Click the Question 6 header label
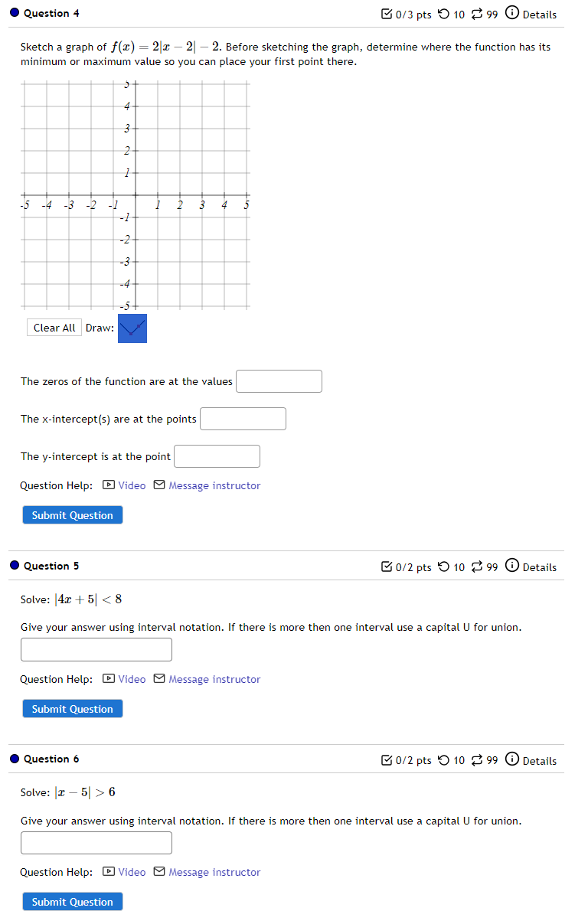 pyautogui.click(x=54, y=760)
